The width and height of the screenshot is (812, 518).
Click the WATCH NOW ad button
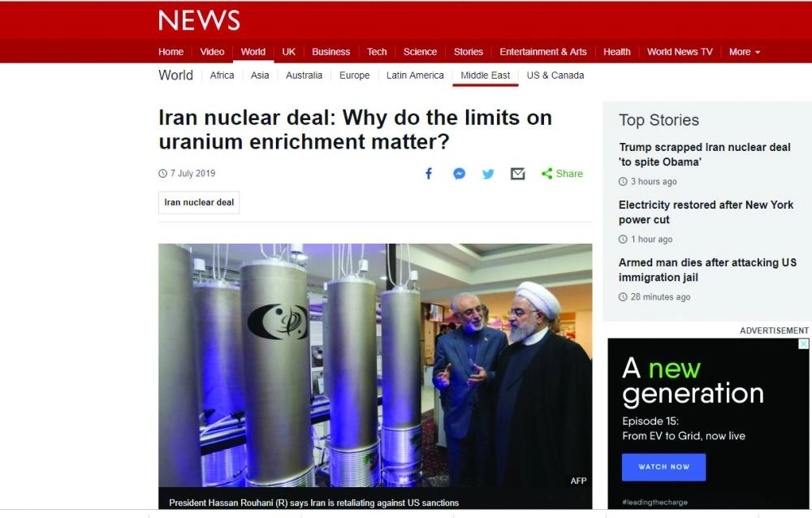coord(663,467)
